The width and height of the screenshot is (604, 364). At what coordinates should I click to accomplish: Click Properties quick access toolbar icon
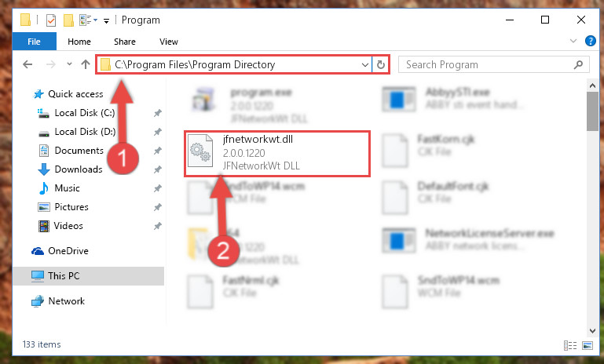tap(51, 20)
